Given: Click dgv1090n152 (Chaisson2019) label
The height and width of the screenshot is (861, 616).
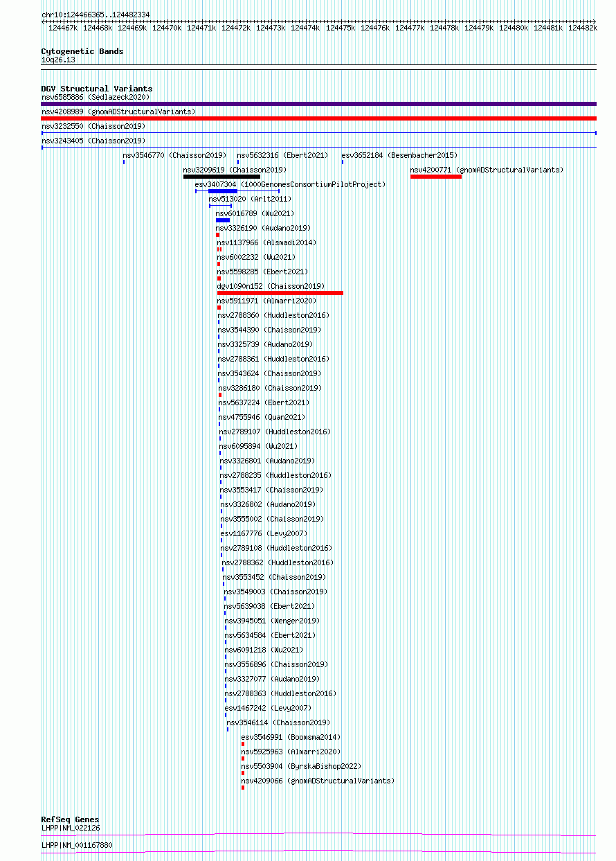Looking at the screenshot, I should pos(271,287).
